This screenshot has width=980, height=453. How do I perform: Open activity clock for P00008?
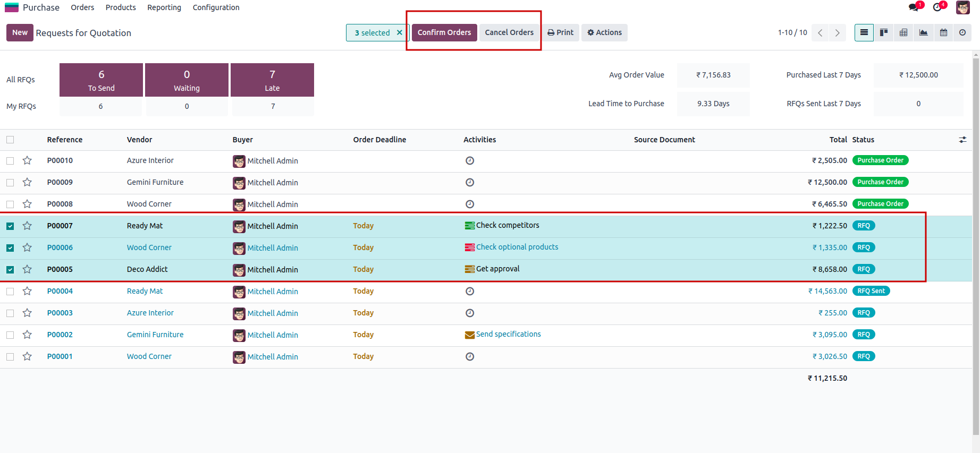click(470, 204)
